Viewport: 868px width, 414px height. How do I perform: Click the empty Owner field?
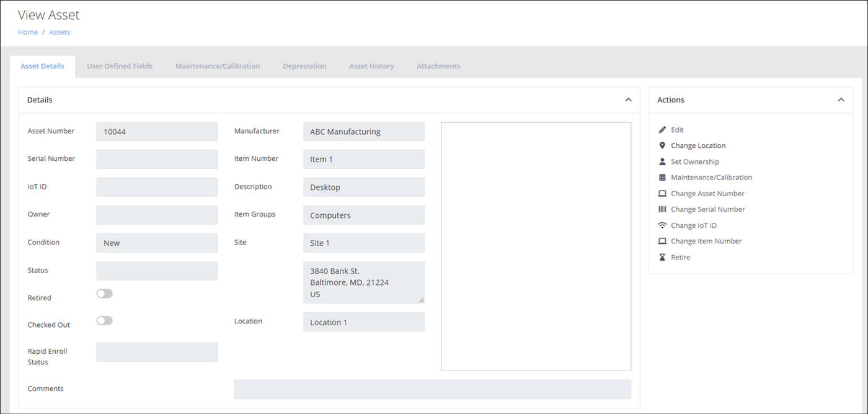[x=157, y=215]
